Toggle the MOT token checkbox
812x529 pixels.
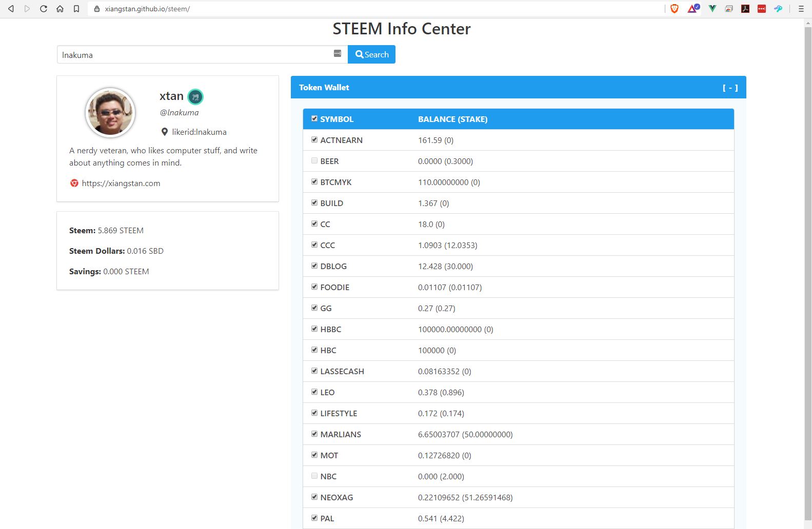coord(314,455)
